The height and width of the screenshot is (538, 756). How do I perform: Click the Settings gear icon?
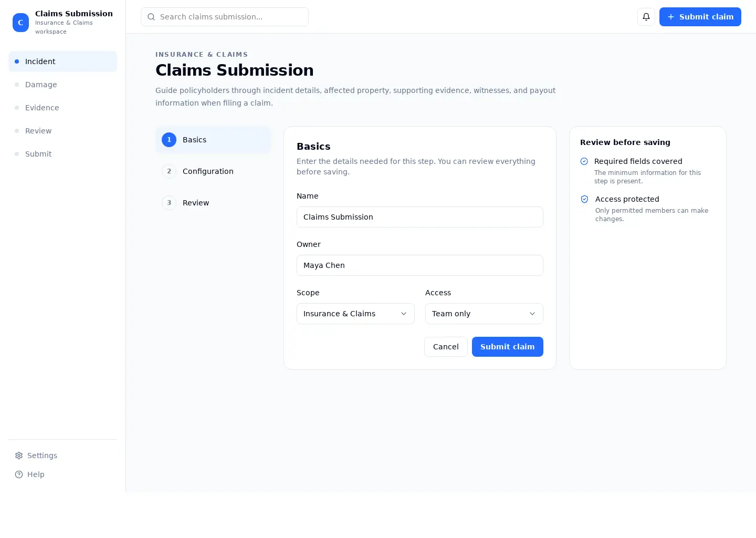coord(19,456)
